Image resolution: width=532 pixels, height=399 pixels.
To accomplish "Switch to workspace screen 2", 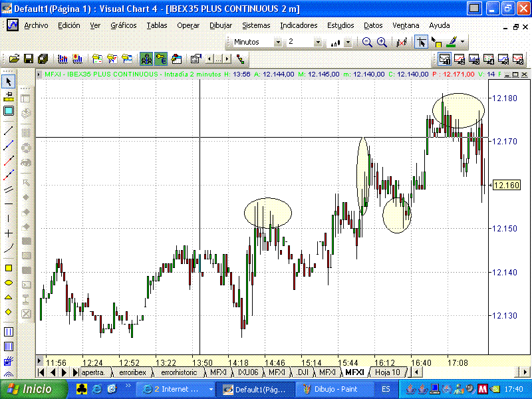I will (459, 59).
